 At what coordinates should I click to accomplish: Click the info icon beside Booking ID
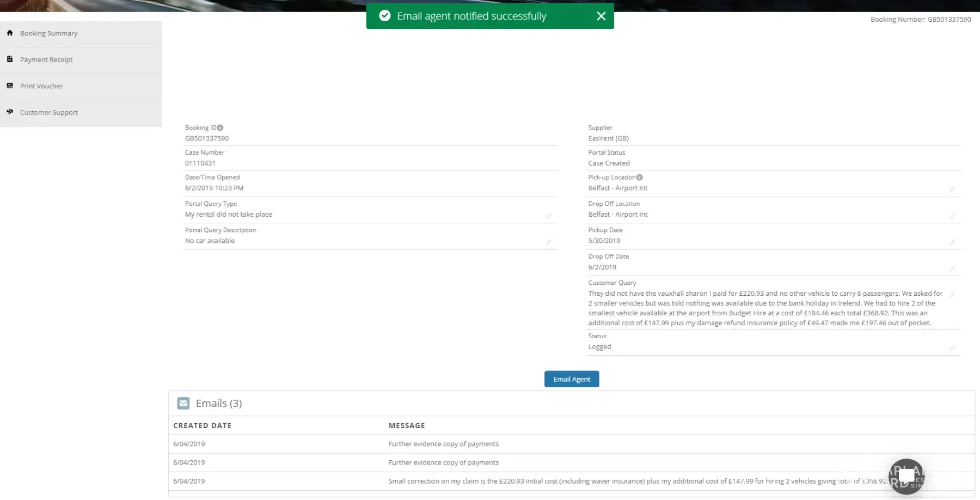pos(220,128)
